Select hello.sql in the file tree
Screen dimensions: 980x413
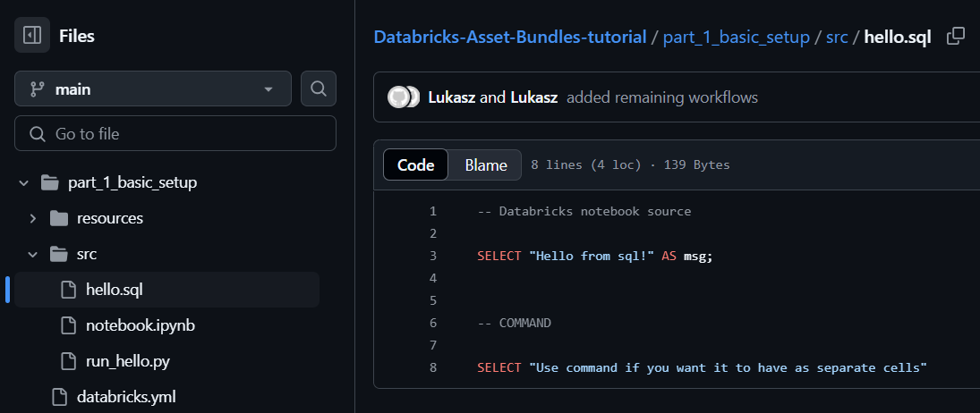pyautogui.click(x=166, y=290)
